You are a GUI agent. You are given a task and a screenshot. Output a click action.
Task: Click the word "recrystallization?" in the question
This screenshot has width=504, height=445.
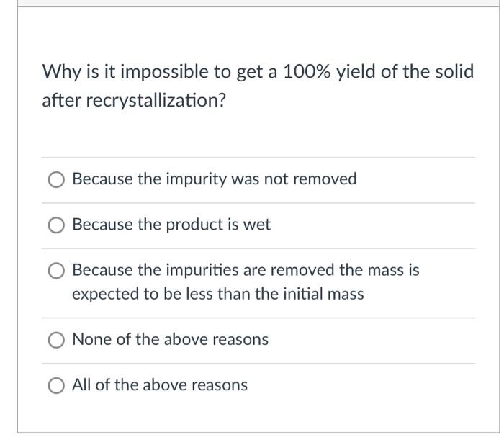coord(156,101)
